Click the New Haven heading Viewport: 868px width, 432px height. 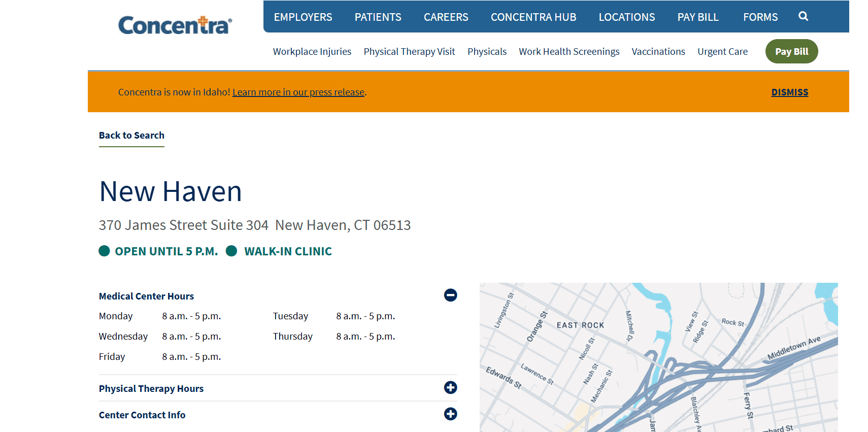171,191
